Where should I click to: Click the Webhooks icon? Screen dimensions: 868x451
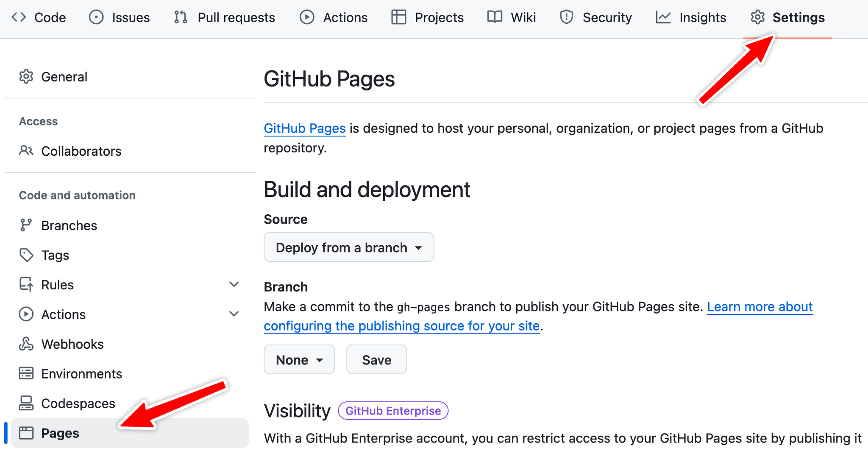coord(26,344)
